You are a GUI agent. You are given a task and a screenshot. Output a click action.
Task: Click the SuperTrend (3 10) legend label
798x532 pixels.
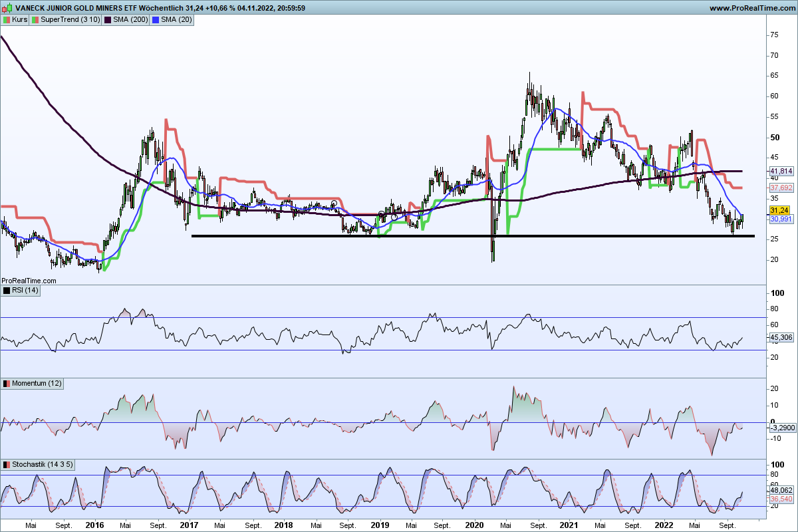coord(70,20)
